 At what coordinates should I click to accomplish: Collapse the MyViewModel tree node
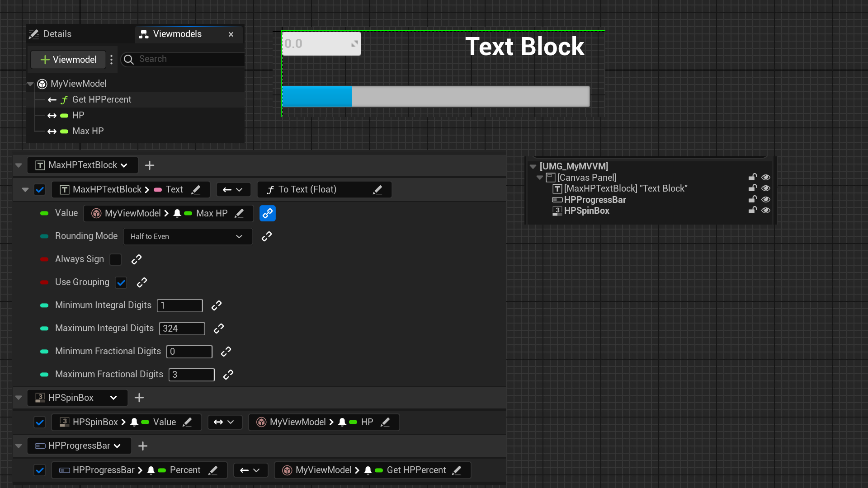coord(30,84)
